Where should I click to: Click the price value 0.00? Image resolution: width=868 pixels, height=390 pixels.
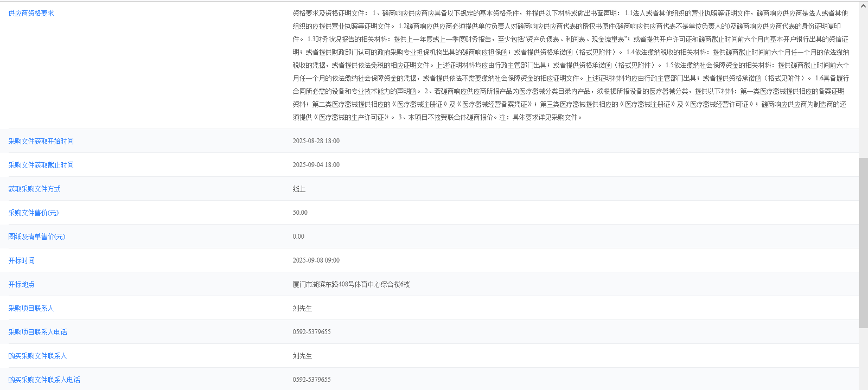coord(298,236)
